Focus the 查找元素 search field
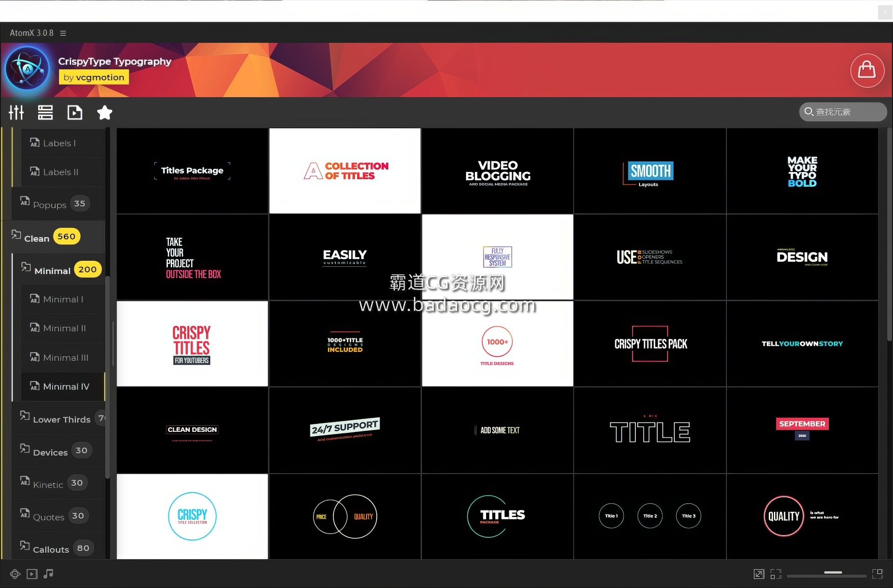Image resolution: width=893 pixels, height=588 pixels. pyautogui.click(x=843, y=112)
